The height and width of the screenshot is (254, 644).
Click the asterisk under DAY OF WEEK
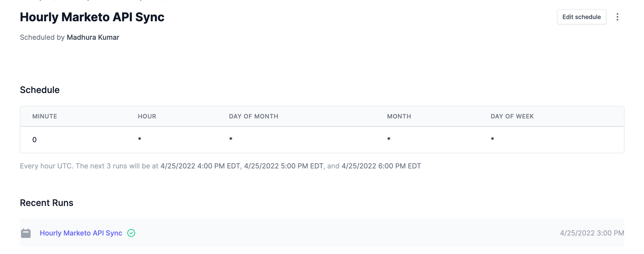coord(492,139)
